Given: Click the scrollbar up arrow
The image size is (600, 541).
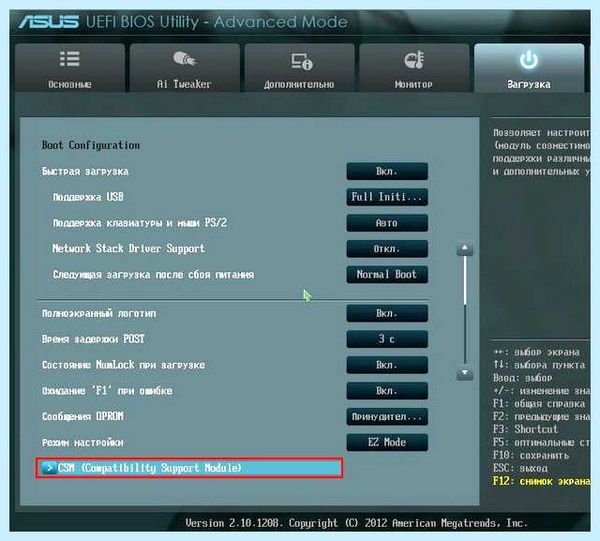Looking at the screenshot, I should (x=465, y=249).
